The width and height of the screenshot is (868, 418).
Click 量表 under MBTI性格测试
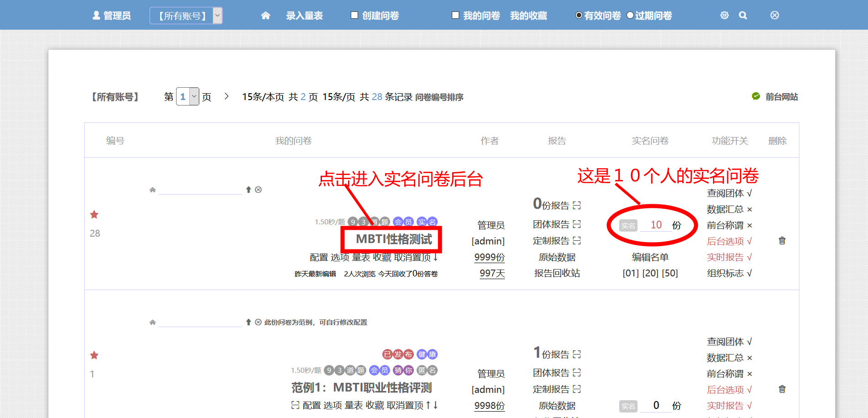(x=361, y=257)
